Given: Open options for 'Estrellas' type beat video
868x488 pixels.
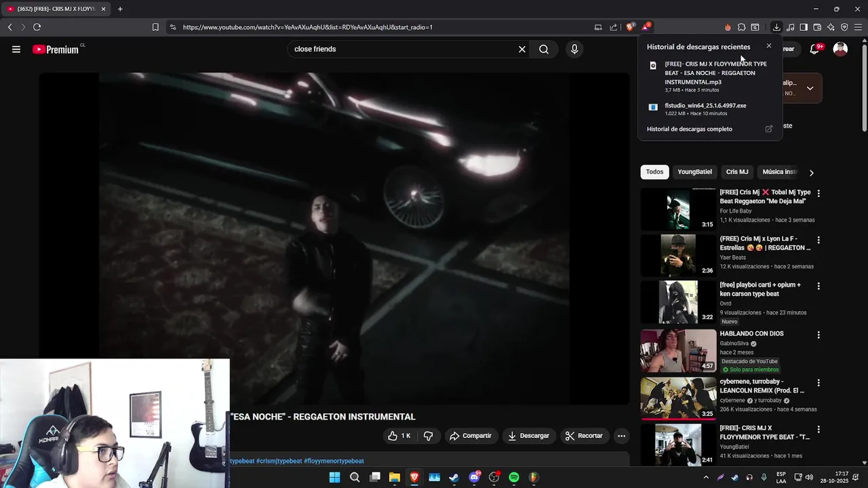Looking at the screenshot, I should coord(818,240).
